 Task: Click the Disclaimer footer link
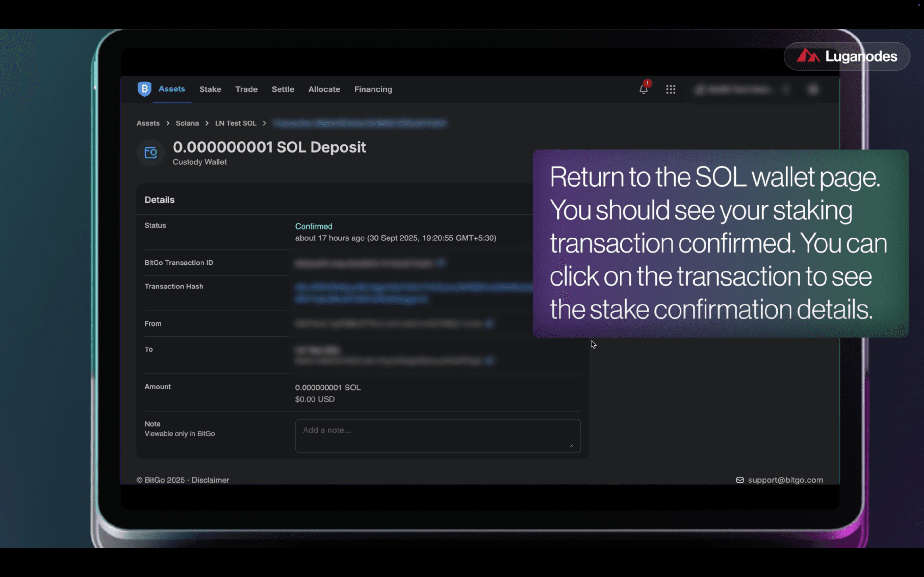tap(210, 480)
